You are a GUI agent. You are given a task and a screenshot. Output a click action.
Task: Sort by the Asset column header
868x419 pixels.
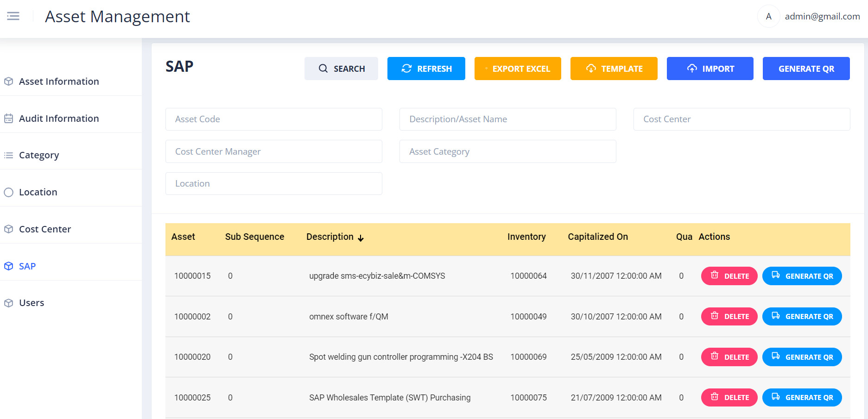tap(183, 237)
